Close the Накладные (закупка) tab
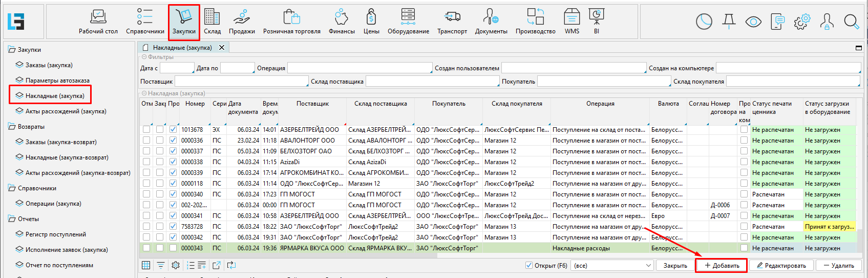The image size is (868, 278). tap(222, 48)
